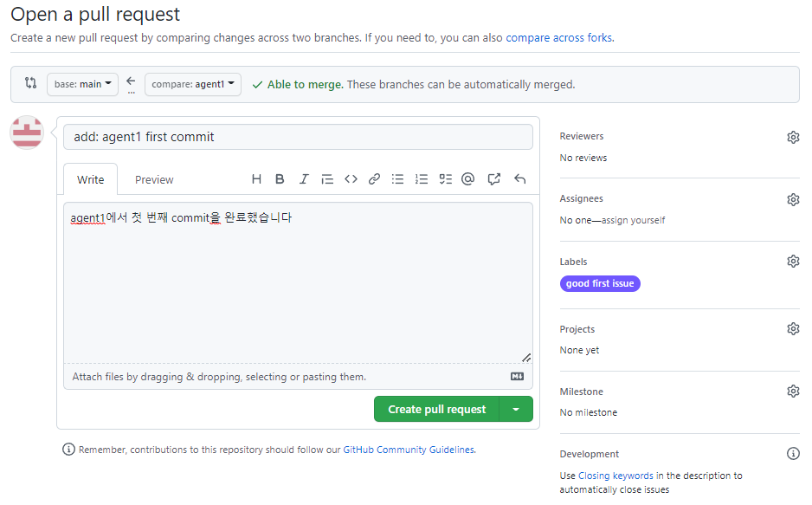Click the Attach files by dragging bar
The height and width of the screenshot is (505, 812).
coord(298,377)
